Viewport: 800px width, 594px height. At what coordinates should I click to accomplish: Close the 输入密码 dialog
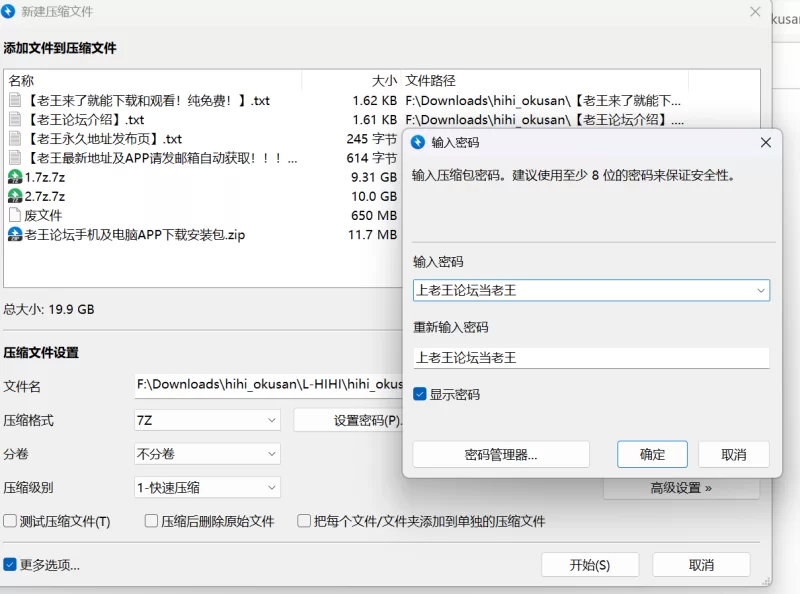(766, 142)
